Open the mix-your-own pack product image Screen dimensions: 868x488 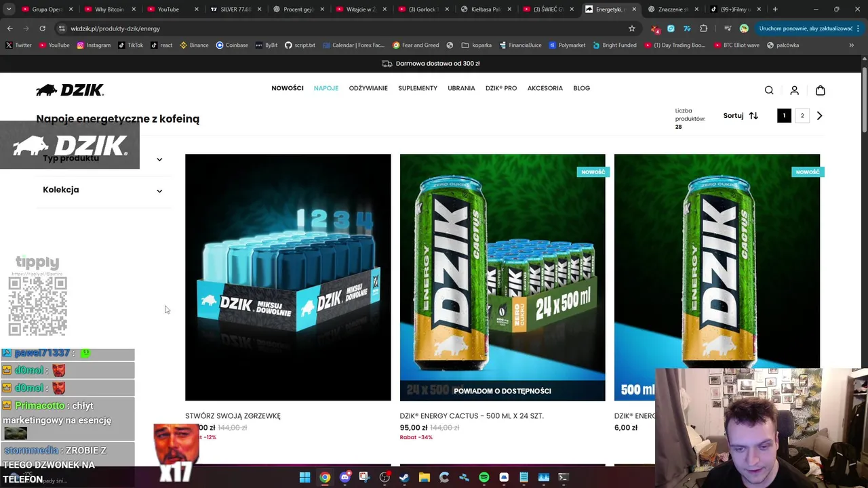pos(288,277)
